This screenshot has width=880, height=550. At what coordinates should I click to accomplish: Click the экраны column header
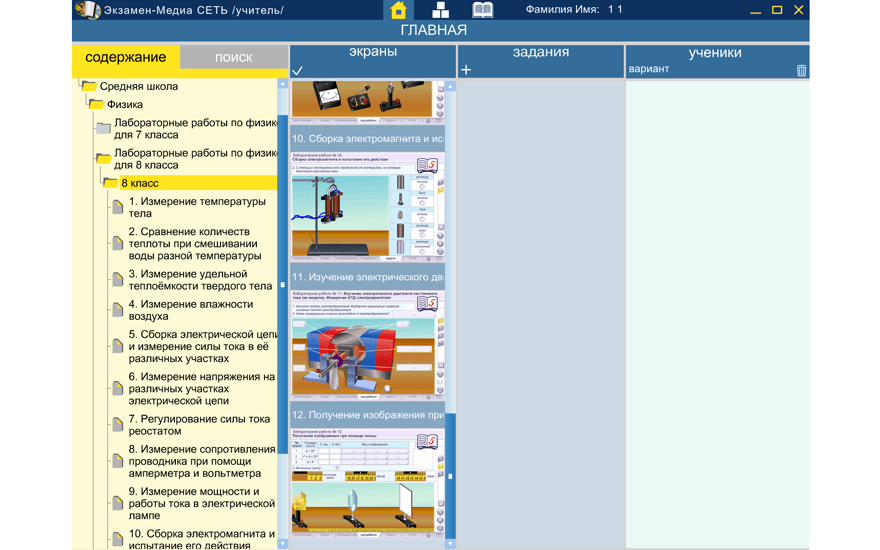coord(373,52)
